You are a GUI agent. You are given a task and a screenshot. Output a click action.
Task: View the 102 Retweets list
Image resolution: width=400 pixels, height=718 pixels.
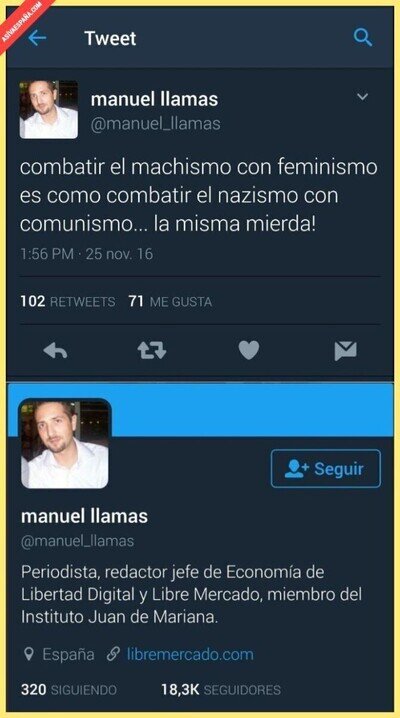(x=68, y=302)
